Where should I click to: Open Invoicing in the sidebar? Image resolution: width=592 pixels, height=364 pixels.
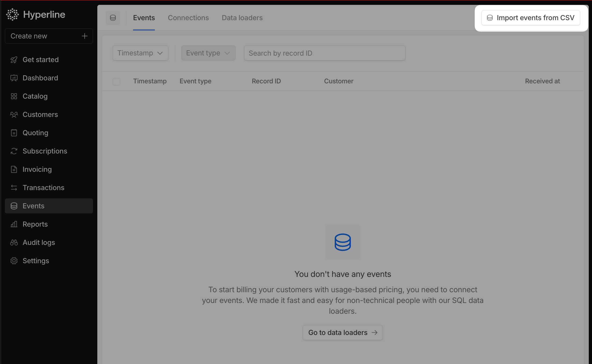[x=37, y=169]
